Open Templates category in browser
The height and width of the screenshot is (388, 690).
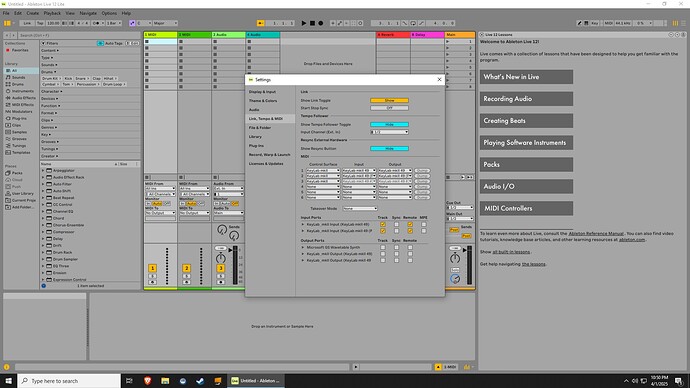click(x=21, y=152)
